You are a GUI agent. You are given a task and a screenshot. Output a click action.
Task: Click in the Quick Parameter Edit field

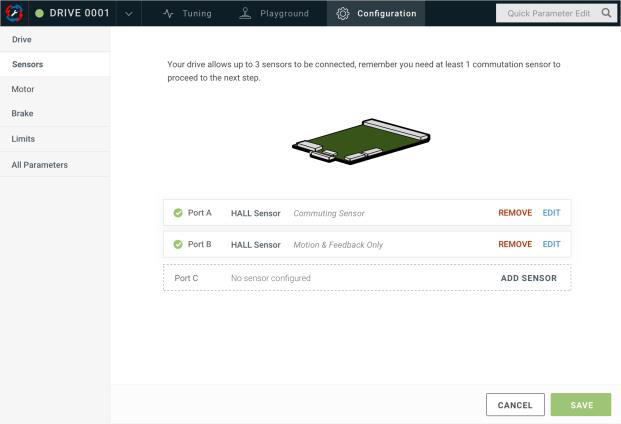(x=547, y=14)
